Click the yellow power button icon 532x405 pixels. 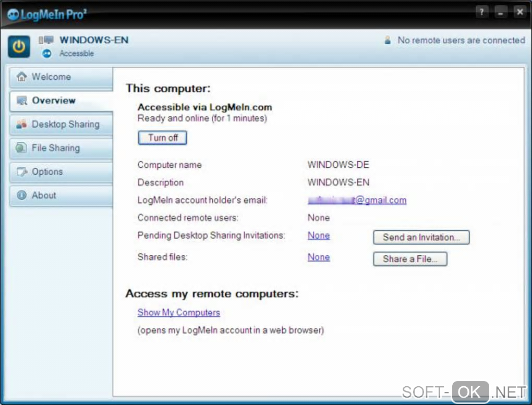coord(19,46)
